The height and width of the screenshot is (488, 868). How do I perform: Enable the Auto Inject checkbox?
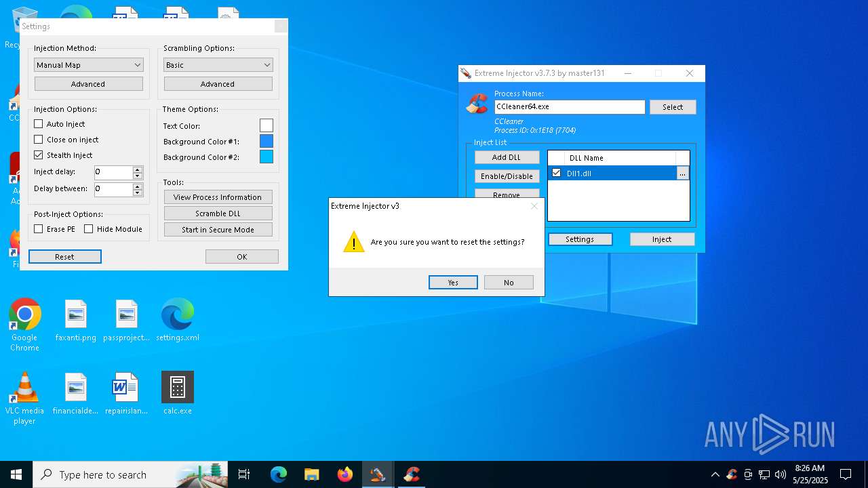pos(39,124)
